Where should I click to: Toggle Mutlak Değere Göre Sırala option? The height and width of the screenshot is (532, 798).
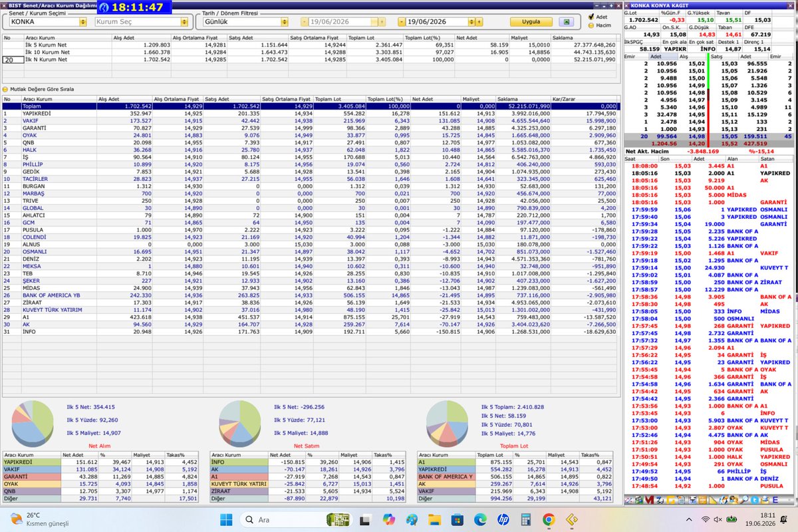(x=5, y=88)
